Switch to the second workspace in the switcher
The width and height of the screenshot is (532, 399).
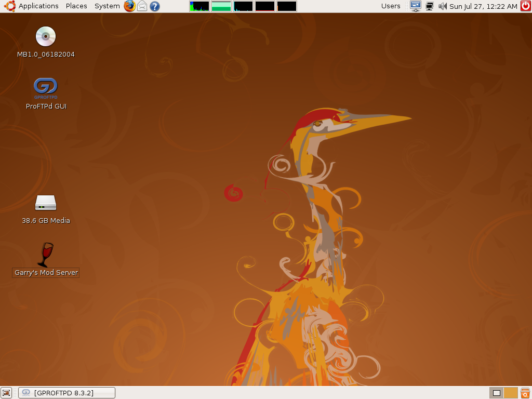[x=511, y=393]
